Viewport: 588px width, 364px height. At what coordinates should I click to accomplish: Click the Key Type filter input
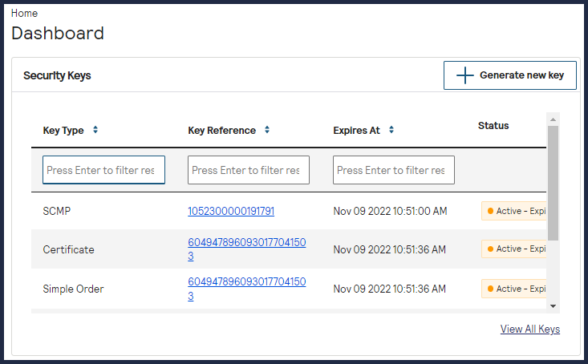104,170
